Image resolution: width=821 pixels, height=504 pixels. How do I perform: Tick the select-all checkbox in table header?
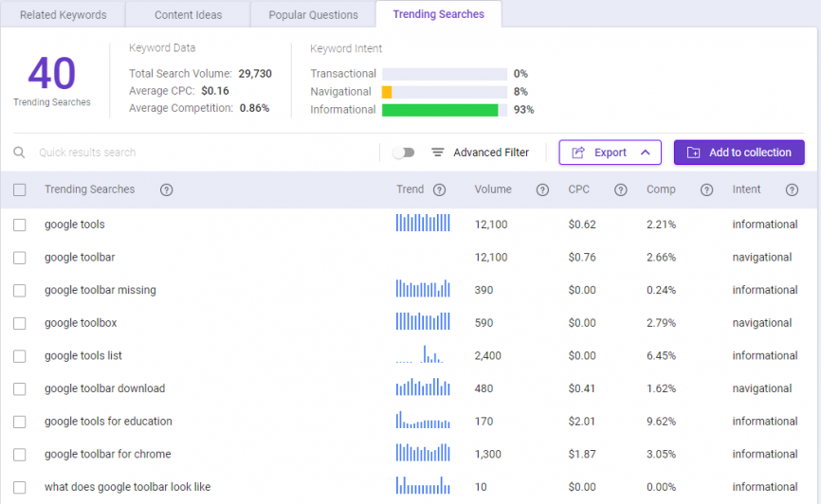[19, 189]
